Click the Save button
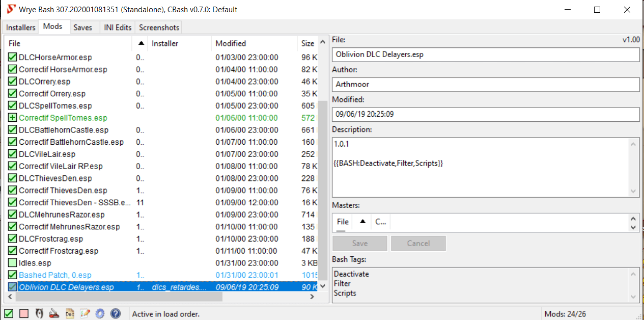The image size is (644, 320). coord(360,243)
